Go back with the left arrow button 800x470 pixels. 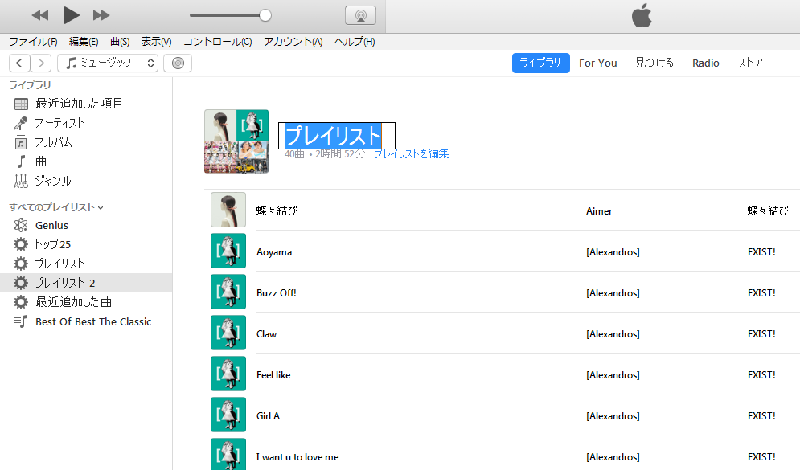[19, 63]
